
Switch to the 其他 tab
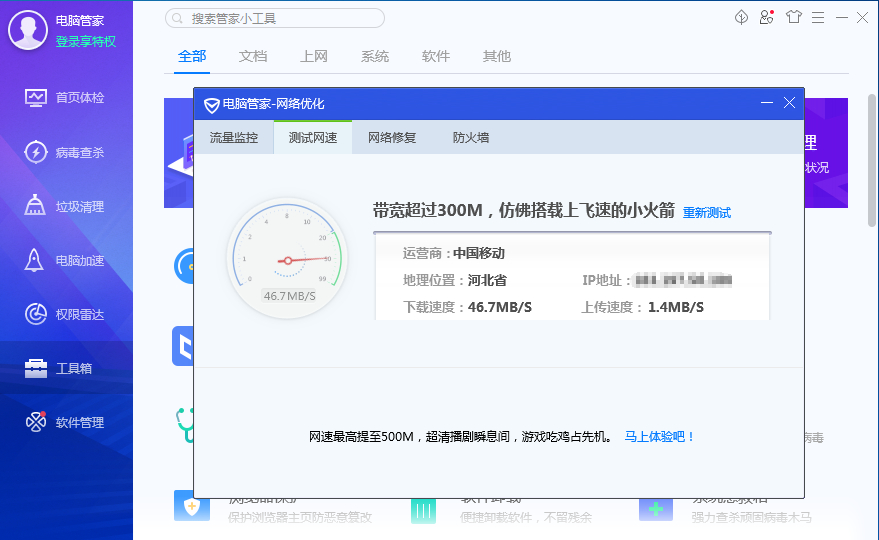pyautogui.click(x=497, y=56)
